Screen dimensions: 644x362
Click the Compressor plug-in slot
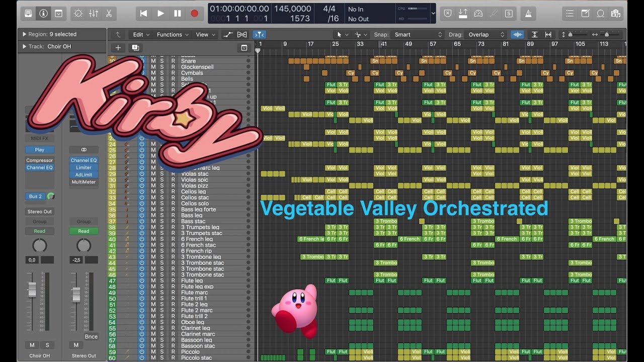click(x=40, y=160)
